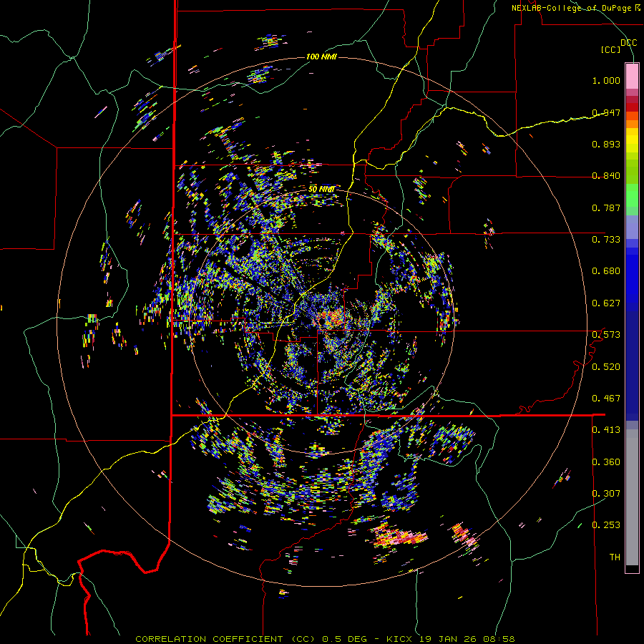This screenshot has height=644, width=644.
Task: Click the TH threshold label
Action: click(615, 557)
